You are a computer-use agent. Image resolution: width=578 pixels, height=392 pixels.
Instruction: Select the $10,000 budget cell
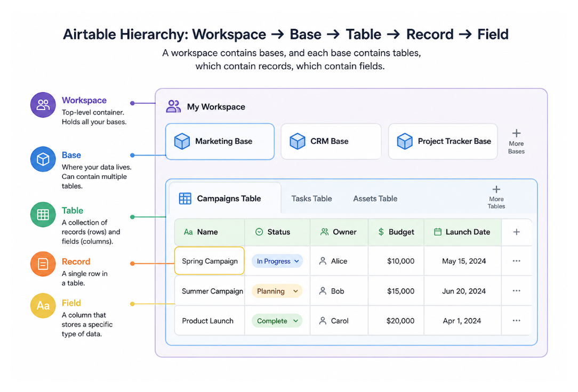pos(396,261)
